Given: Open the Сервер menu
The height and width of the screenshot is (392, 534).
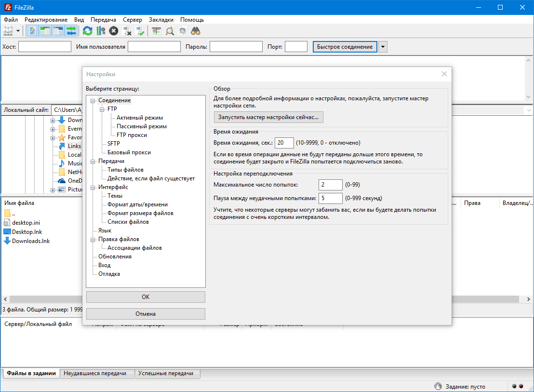Looking at the screenshot, I should tap(132, 20).
